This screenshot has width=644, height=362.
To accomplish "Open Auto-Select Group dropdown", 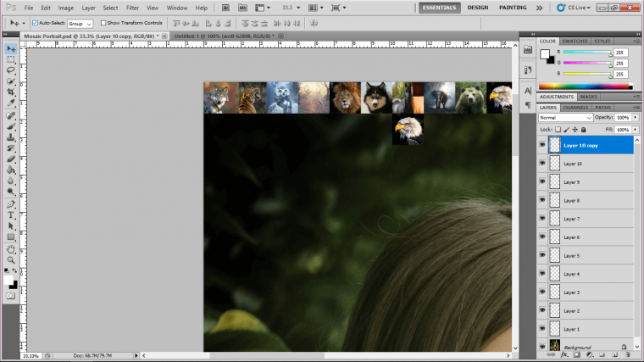I will pyautogui.click(x=80, y=24).
